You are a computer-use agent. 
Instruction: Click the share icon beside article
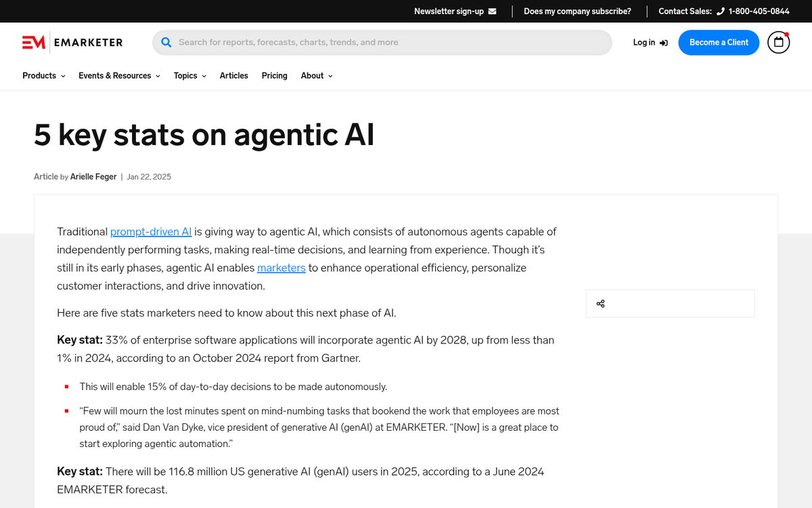click(x=600, y=303)
